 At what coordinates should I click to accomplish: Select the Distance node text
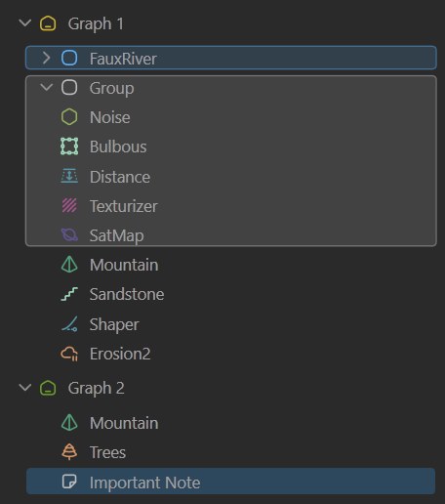[120, 177]
